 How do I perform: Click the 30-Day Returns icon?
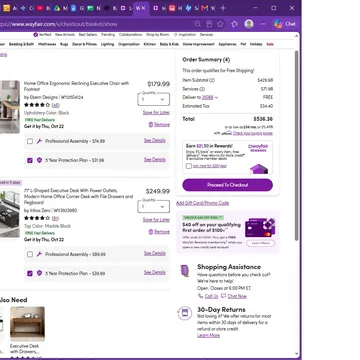pos(185,313)
